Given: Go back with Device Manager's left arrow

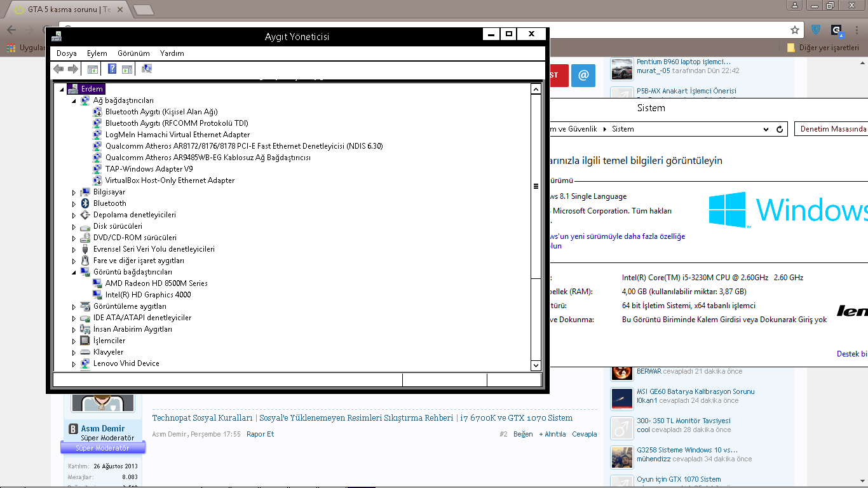Looking at the screenshot, I should [x=58, y=69].
